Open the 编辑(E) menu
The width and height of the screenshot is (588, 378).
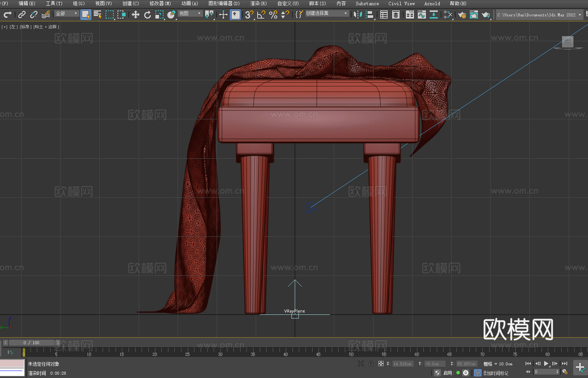click(x=27, y=3)
